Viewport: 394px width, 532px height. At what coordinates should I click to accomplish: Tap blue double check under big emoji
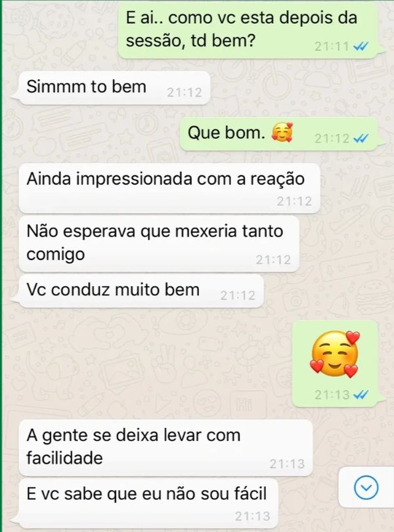pos(361,395)
